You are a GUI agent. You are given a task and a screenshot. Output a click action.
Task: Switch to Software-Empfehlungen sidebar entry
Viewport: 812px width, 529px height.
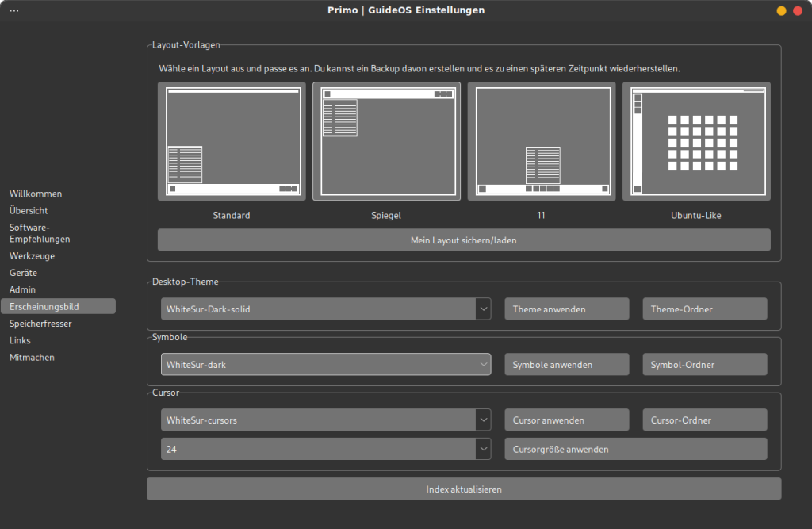point(40,233)
